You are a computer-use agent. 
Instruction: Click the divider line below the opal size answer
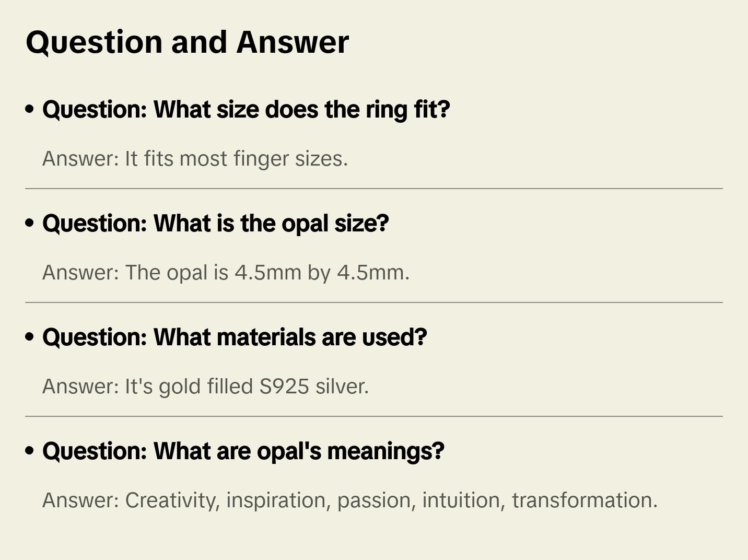pyautogui.click(x=374, y=302)
